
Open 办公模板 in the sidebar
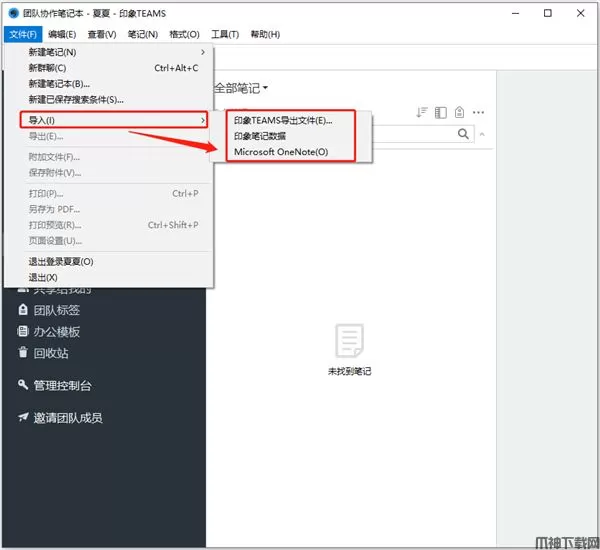tap(57, 332)
